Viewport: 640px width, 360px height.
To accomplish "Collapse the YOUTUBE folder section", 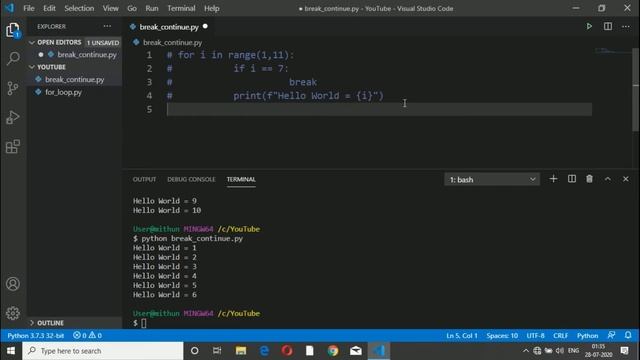I will (74, 67).
